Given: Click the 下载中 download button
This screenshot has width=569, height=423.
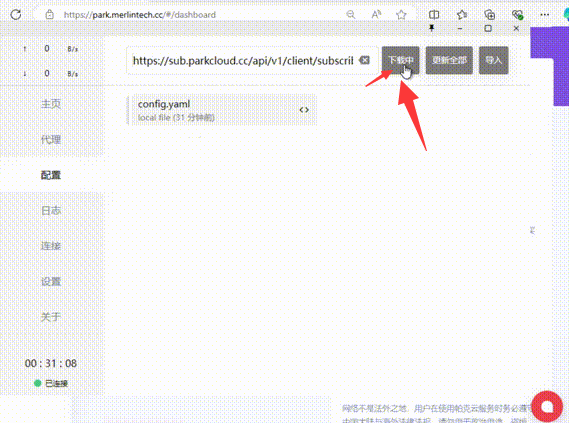Looking at the screenshot, I should coord(400,60).
